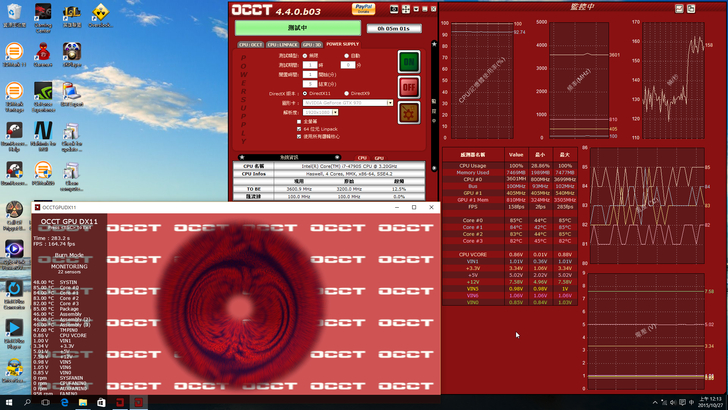
Task: Show hidden system tray icons arrow
Action: (655, 403)
